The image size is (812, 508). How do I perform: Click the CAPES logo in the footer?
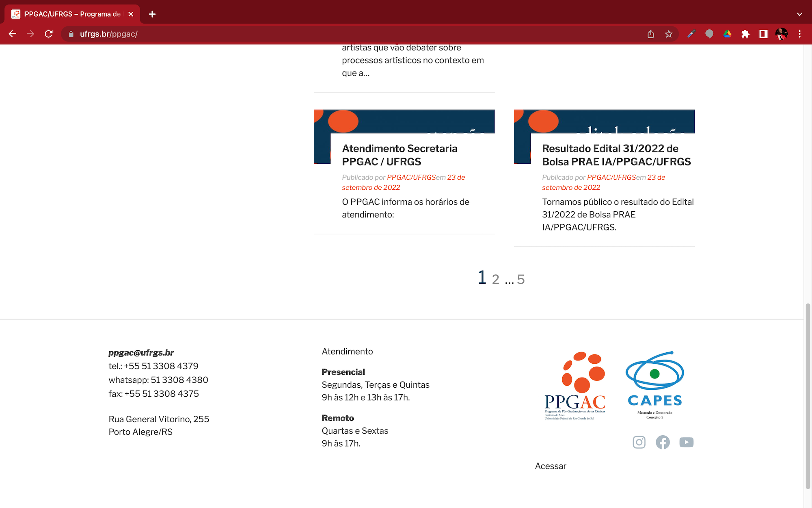[x=654, y=384]
